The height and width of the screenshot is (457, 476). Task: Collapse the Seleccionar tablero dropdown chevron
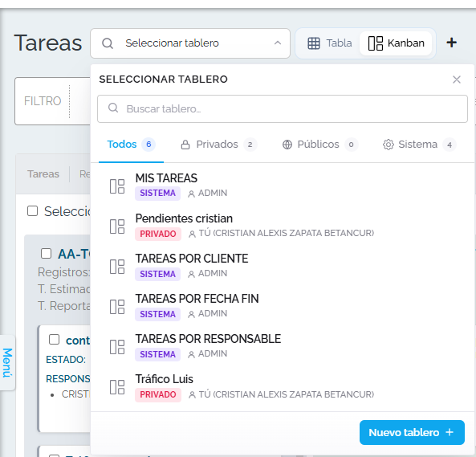[278, 43]
